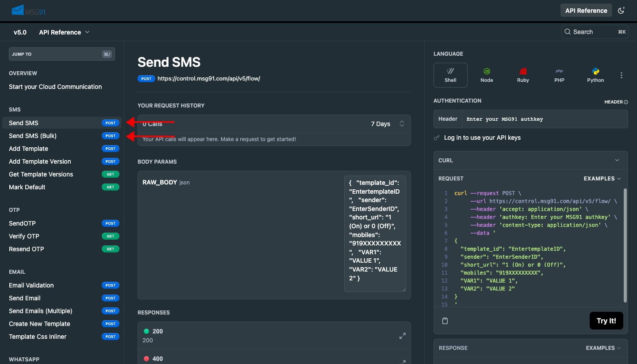Click POST badge next to SendOTP
Viewport: 637px width, 364px height.
pos(111,223)
